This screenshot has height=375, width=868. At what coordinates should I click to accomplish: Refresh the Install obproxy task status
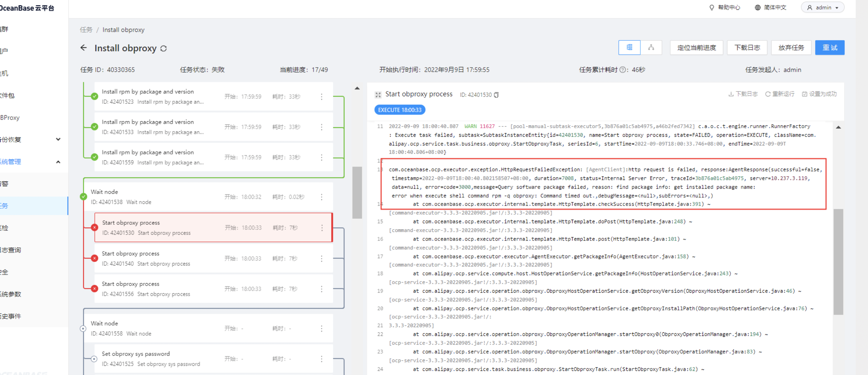[x=164, y=49]
